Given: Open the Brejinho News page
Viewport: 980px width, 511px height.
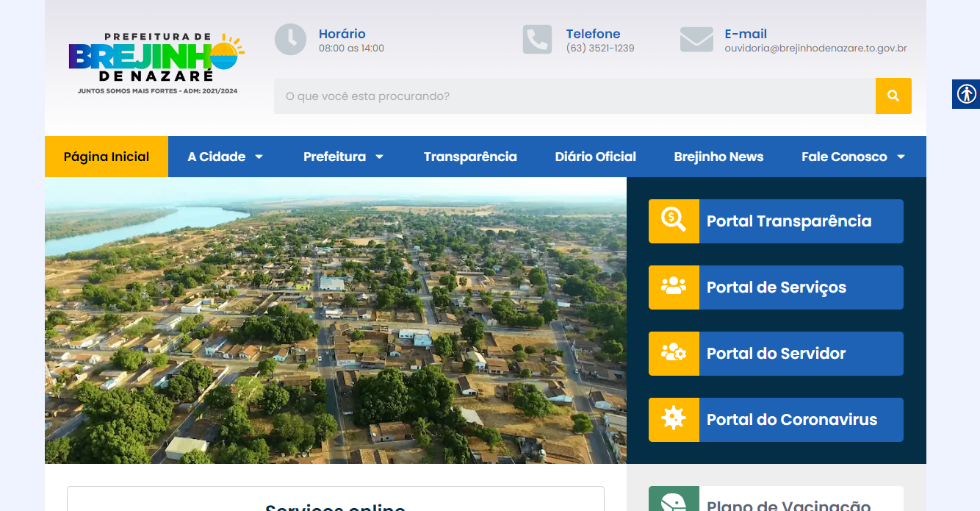Looking at the screenshot, I should [718, 157].
